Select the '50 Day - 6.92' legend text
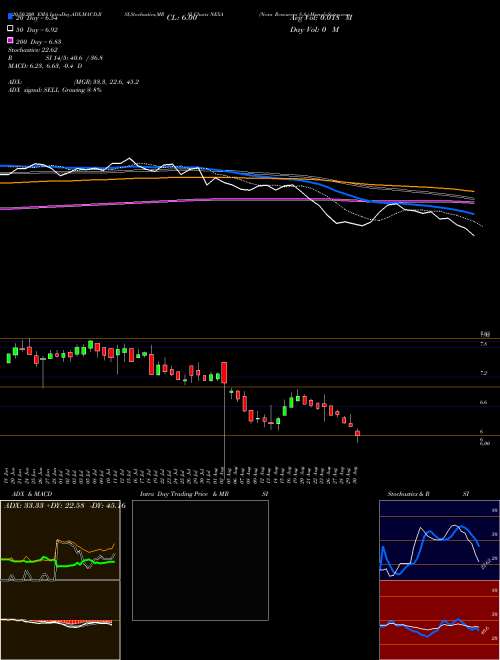 click(37, 30)
